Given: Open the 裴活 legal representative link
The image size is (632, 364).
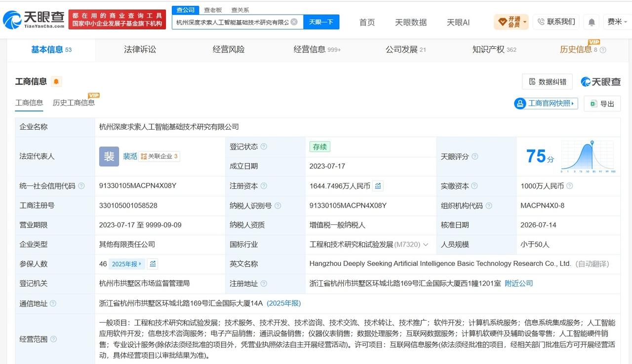Looking at the screenshot, I should (130, 156).
